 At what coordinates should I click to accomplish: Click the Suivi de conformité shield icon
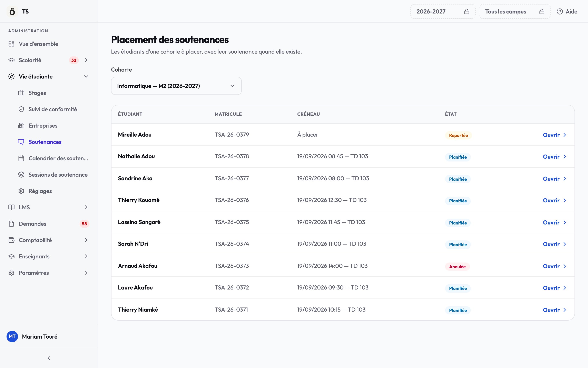pyautogui.click(x=21, y=109)
